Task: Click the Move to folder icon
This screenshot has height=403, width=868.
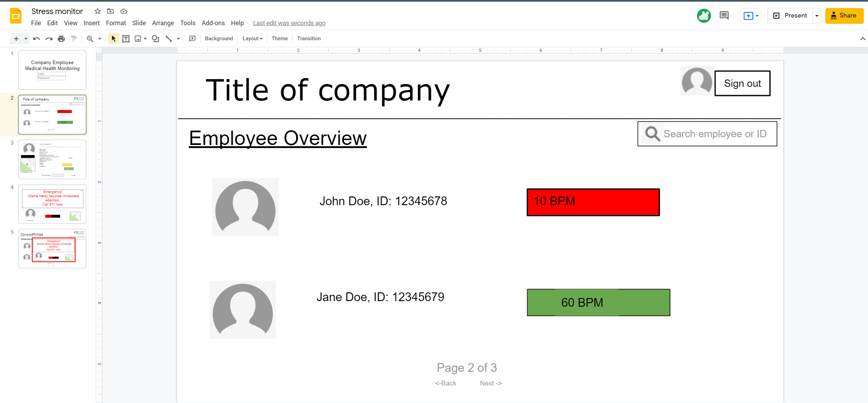Action: pyautogui.click(x=111, y=11)
